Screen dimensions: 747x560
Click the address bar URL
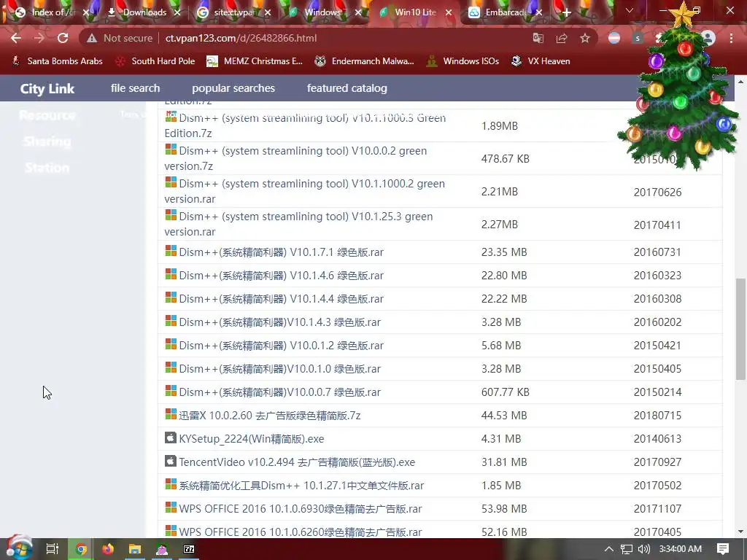pos(241,38)
